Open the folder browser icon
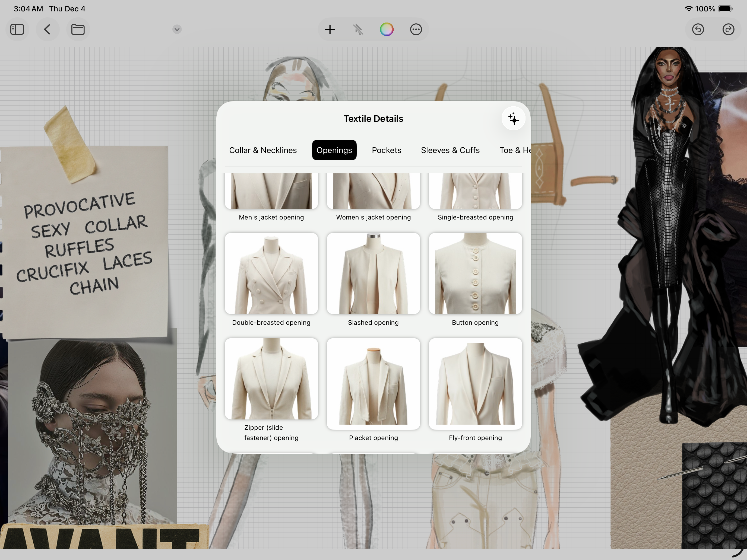This screenshot has width=747, height=560. (78, 29)
